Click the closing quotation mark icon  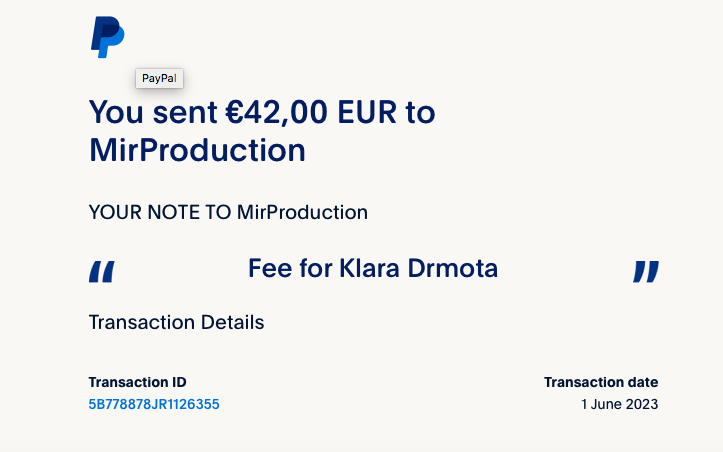pyautogui.click(x=647, y=271)
